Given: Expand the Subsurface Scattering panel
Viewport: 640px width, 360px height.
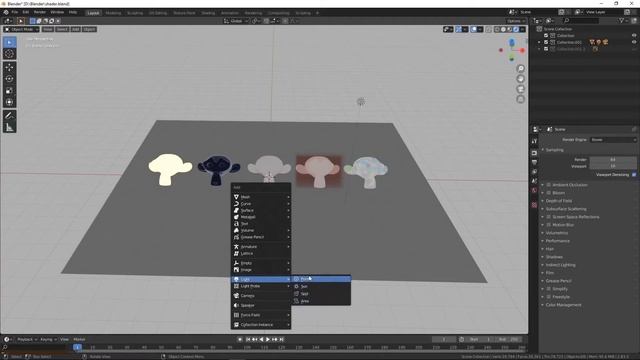Looking at the screenshot, I should [566, 209].
